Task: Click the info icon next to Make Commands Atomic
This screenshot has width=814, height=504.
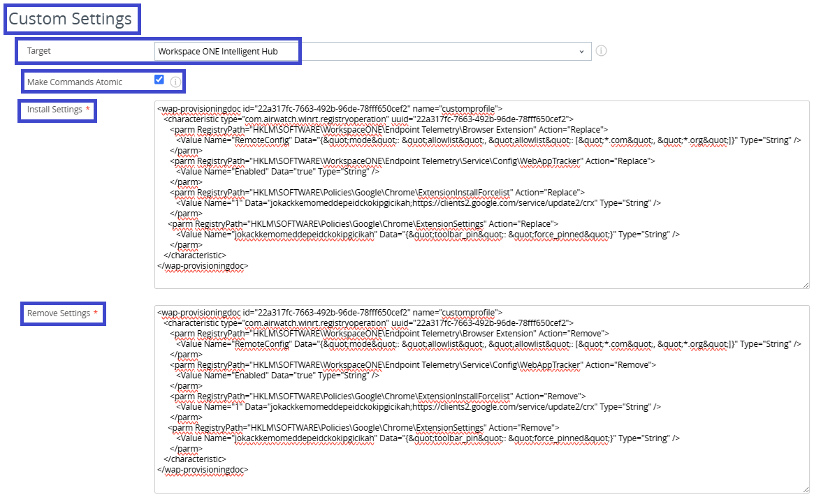Action: click(x=175, y=82)
